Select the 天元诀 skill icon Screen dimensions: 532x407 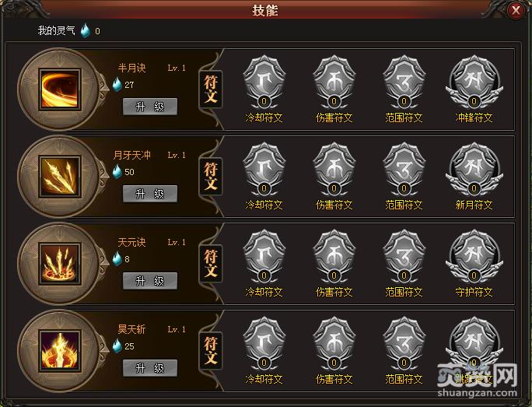[x=60, y=264]
